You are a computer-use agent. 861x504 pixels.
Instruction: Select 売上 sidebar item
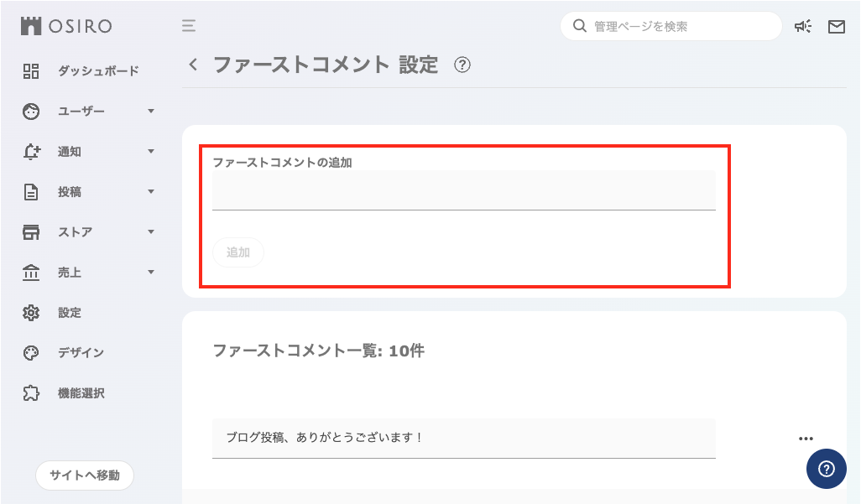[x=69, y=273]
